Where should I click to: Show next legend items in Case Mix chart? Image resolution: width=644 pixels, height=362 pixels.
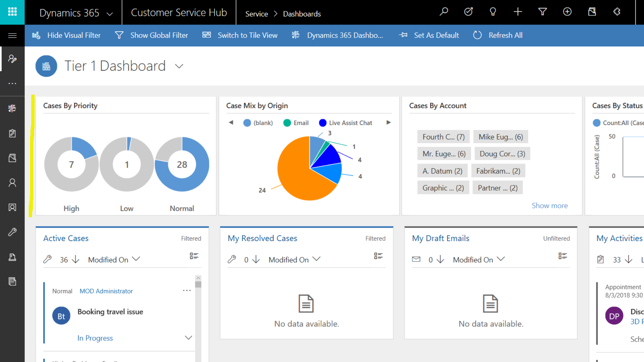coord(388,122)
